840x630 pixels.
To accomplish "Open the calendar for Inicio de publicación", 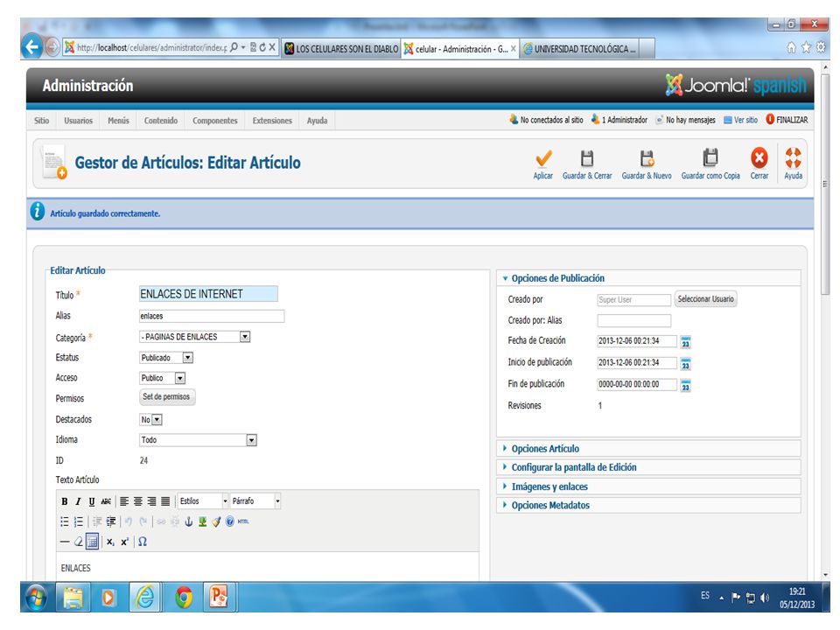I will coord(686,364).
